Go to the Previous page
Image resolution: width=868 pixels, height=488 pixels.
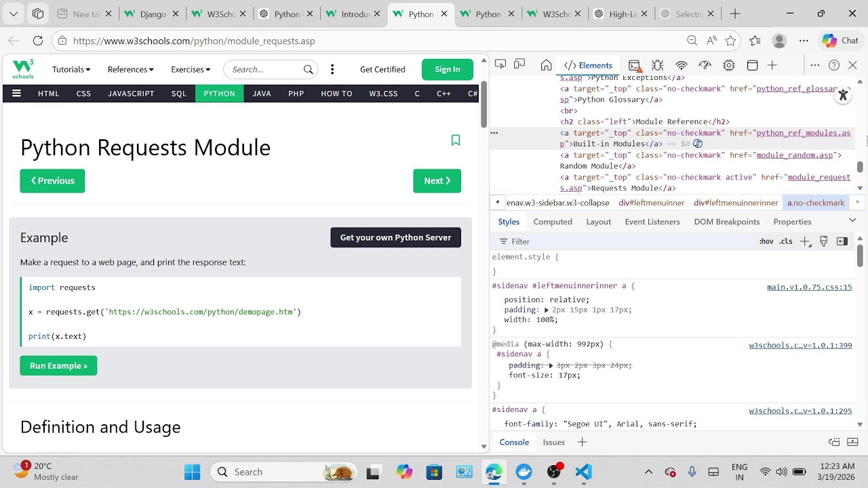click(52, 181)
